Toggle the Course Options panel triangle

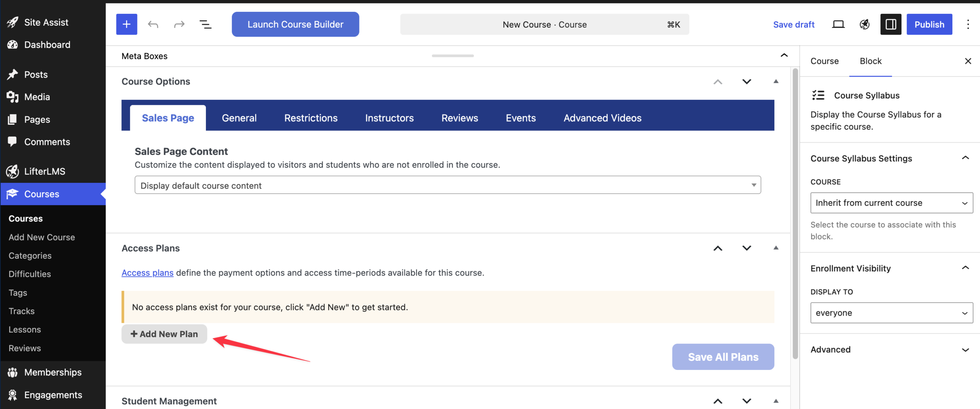pyautogui.click(x=776, y=81)
